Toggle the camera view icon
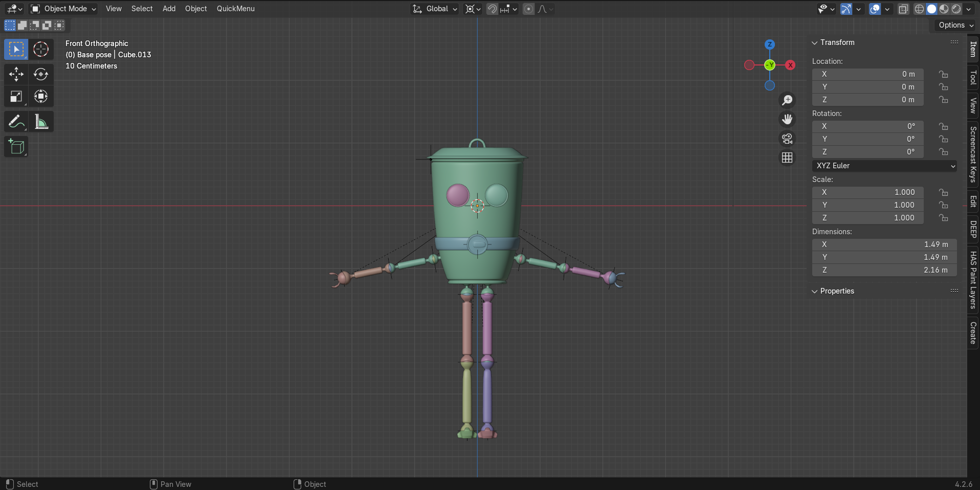This screenshot has width=980, height=490. (787, 139)
